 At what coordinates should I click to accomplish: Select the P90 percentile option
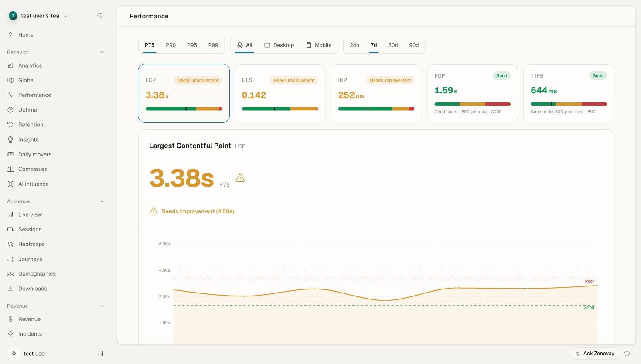171,45
